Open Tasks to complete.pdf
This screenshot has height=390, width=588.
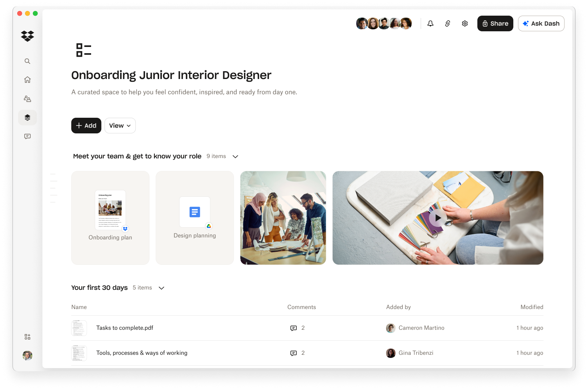pyautogui.click(x=125, y=328)
